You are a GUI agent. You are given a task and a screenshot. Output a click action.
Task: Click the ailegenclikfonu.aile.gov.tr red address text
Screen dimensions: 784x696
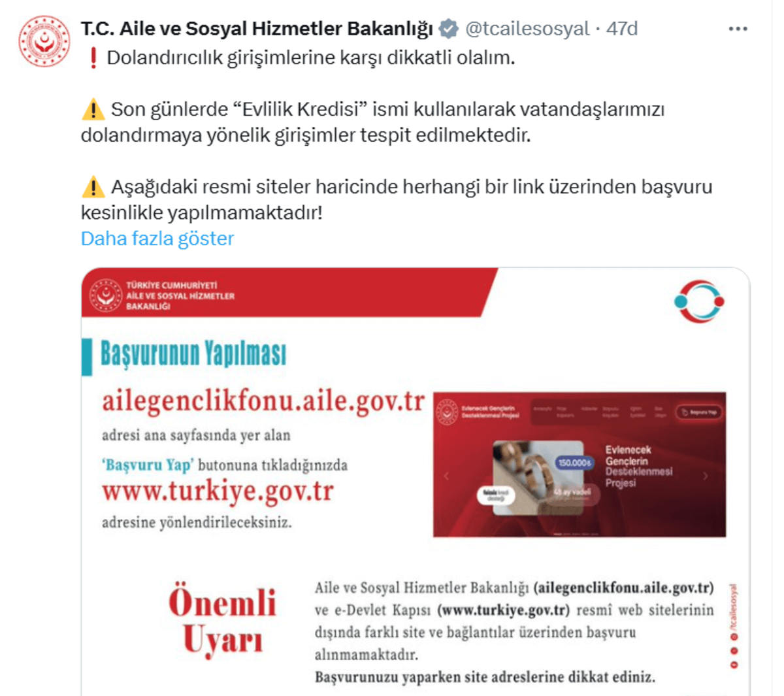click(263, 401)
